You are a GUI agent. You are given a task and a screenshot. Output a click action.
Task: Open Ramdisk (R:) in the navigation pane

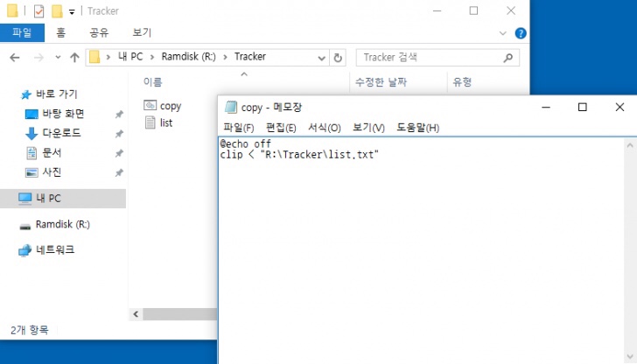(63, 224)
